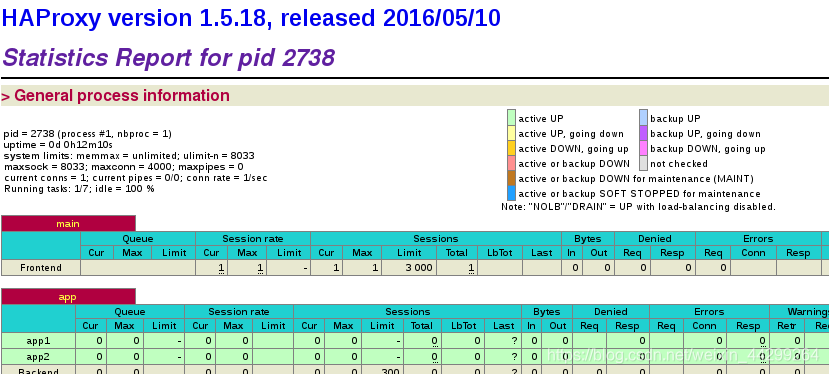The width and height of the screenshot is (829, 374).
Task: Select the 'pid = 2738 (process #1' line
Action: tap(88, 134)
